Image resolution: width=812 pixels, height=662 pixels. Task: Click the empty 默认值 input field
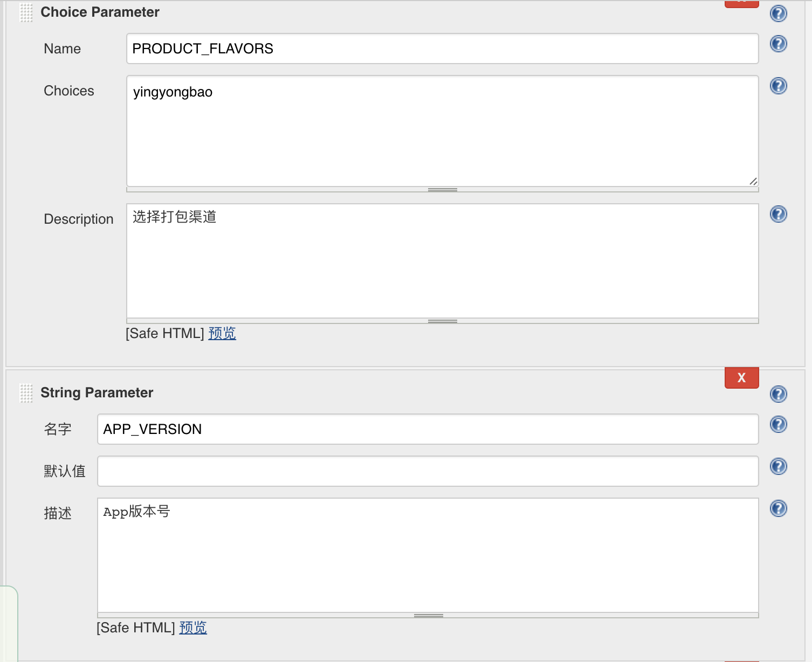[428, 471]
